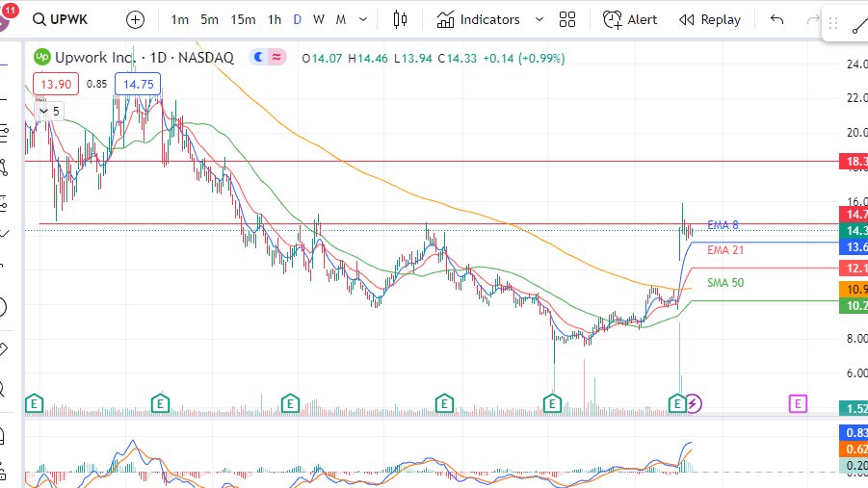Select the daily D timeframe

pyautogui.click(x=298, y=20)
